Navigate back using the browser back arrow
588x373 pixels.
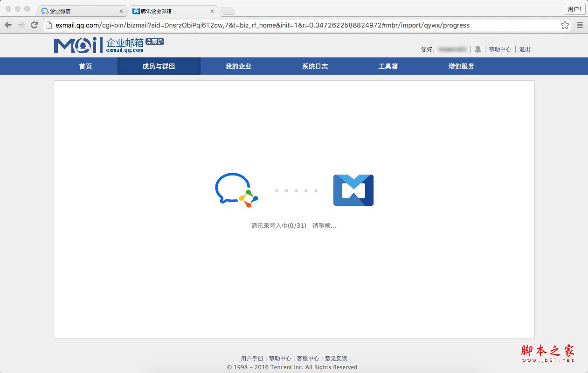(8, 25)
